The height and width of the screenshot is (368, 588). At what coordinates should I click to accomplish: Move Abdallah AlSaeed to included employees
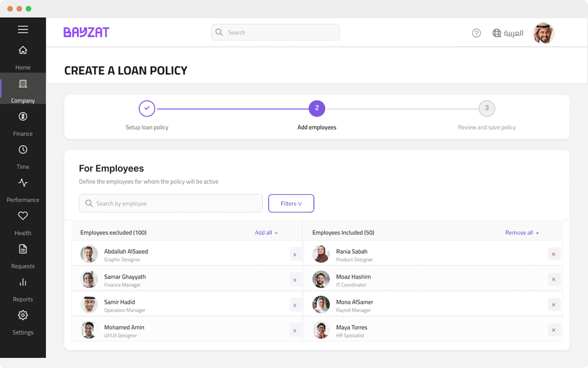295,254
